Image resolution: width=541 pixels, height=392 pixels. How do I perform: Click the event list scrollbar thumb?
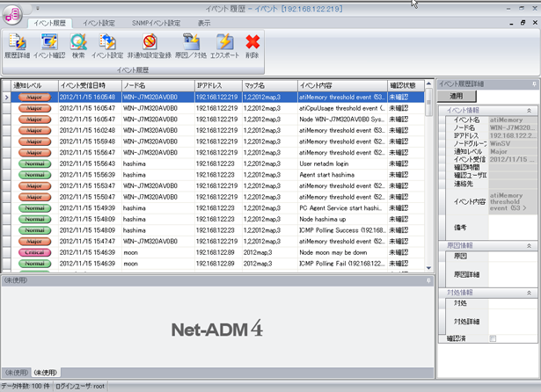tap(428, 103)
